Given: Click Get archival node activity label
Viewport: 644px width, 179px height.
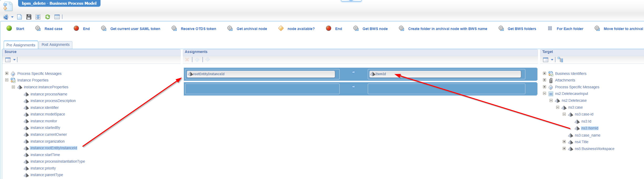Looking at the screenshot, I should (252, 29).
